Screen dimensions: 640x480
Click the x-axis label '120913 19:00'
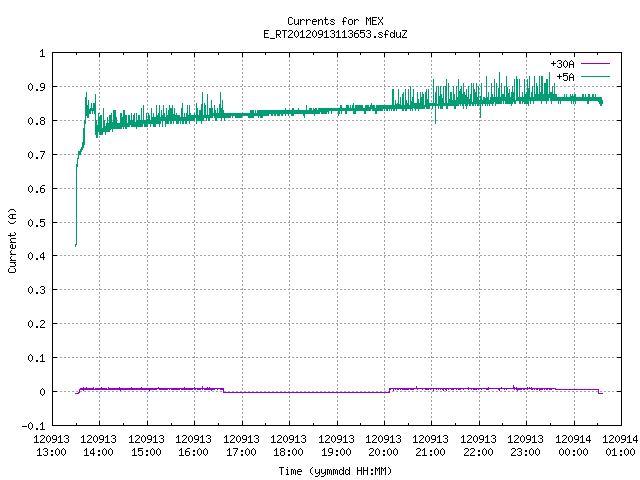click(336, 446)
